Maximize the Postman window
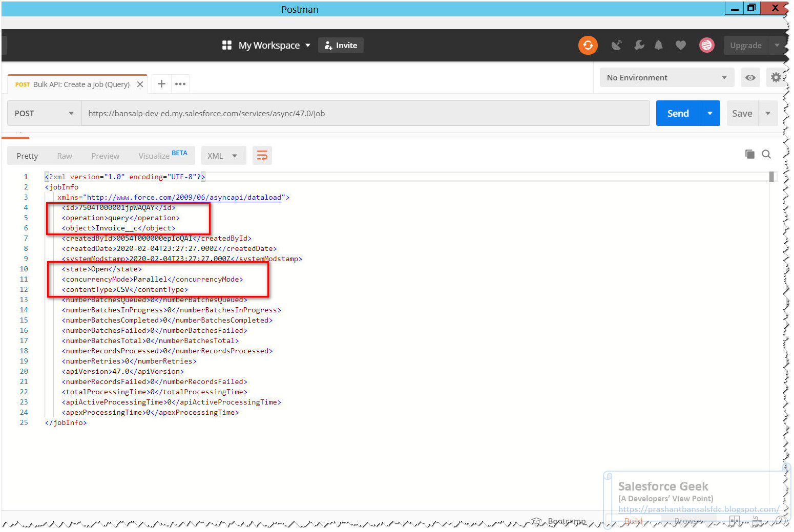Image resolution: width=794 pixels, height=532 pixels. coord(751,8)
